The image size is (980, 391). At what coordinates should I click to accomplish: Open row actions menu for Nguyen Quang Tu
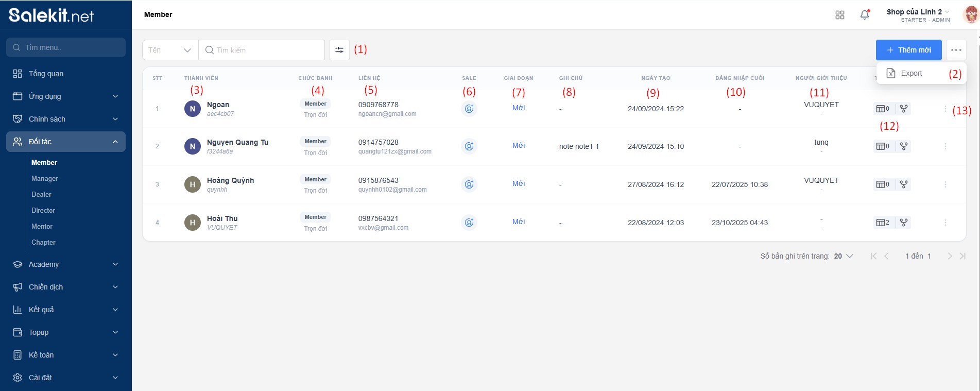pyautogui.click(x=945, y=146)
